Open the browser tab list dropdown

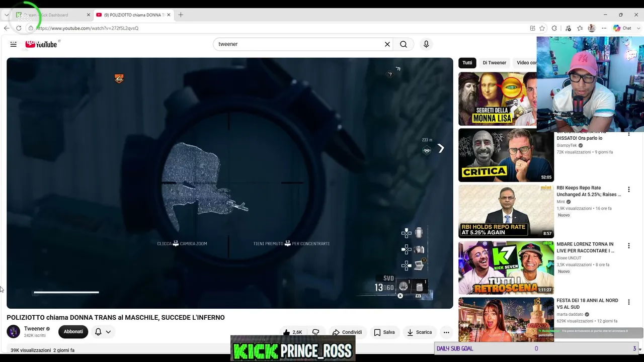tap(6, 15)
